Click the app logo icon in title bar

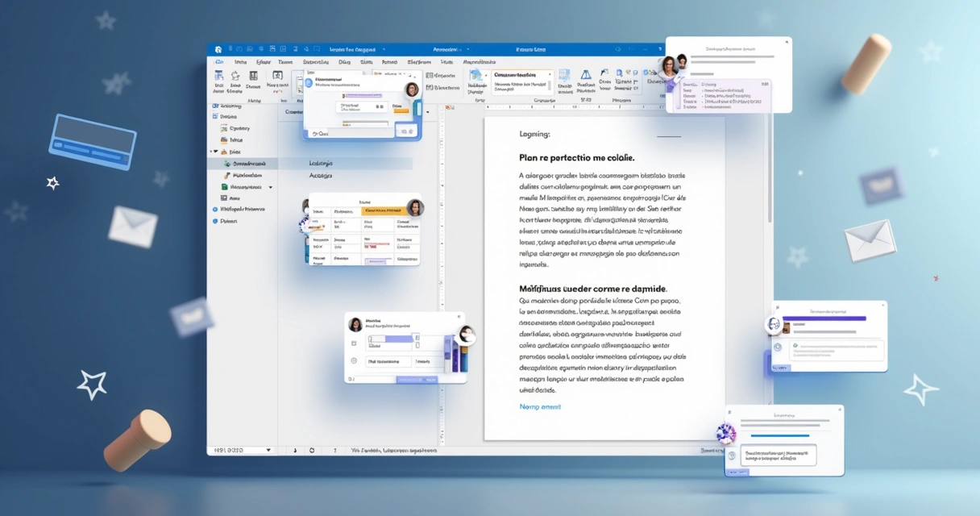[x=218, y=49]
